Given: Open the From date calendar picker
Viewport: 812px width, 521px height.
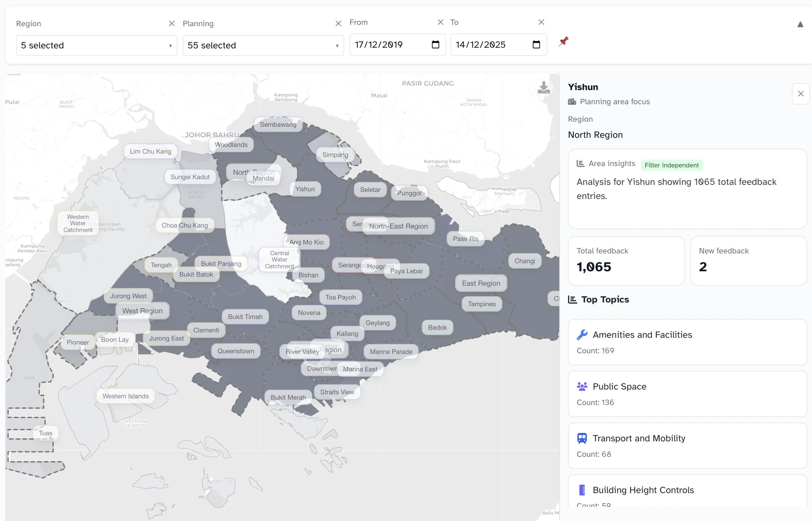Looking at the screenshot, I should [436, 44].
